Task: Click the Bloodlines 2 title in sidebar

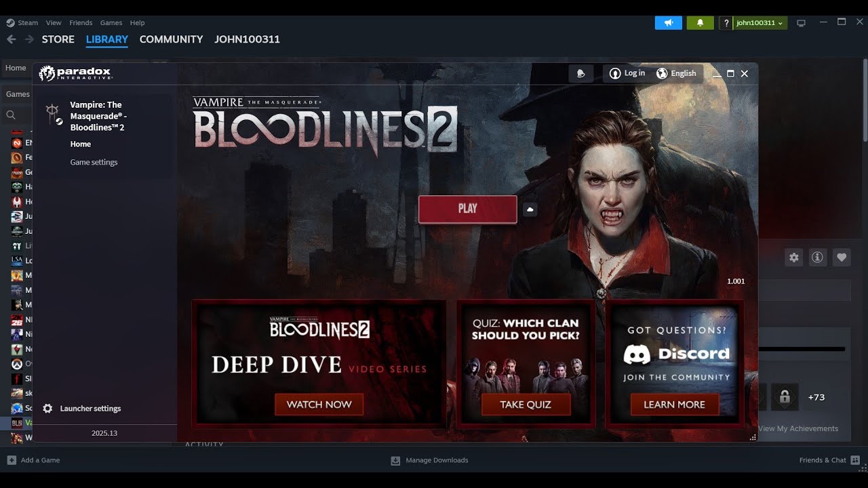Action: point(98,116)
